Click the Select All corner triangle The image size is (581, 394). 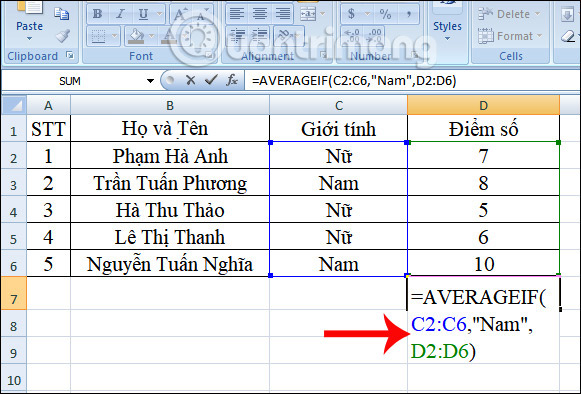point(15,106)
